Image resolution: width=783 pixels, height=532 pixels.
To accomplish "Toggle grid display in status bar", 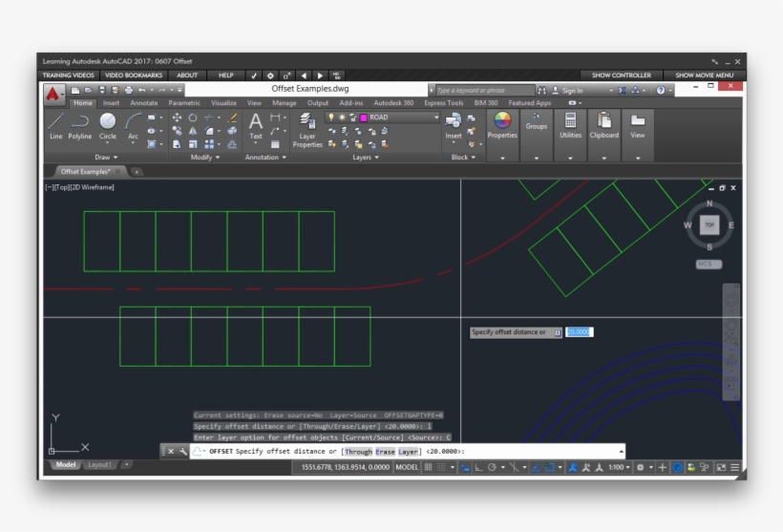I will [429, 468].
